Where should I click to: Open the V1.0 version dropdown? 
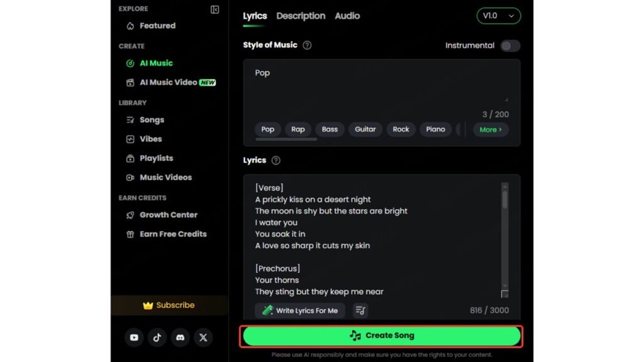coord(499,16)
